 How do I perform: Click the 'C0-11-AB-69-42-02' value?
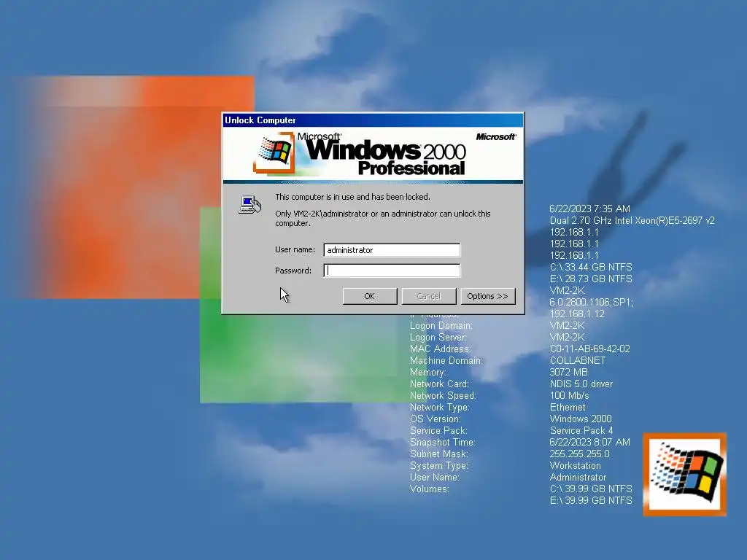[x=589, y=349]
